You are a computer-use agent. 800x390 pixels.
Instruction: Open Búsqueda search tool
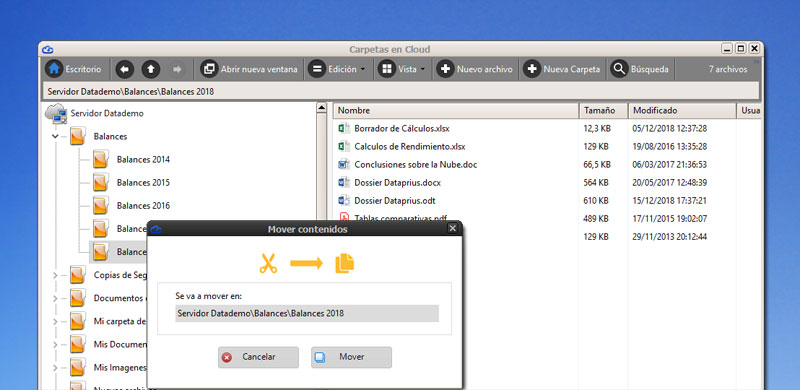tap(640, 69)
